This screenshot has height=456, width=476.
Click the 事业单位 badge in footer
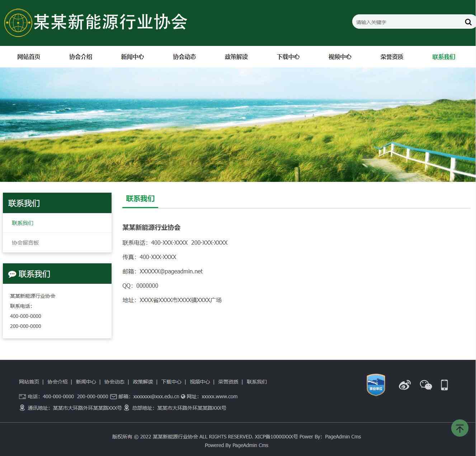click(376, 385)
